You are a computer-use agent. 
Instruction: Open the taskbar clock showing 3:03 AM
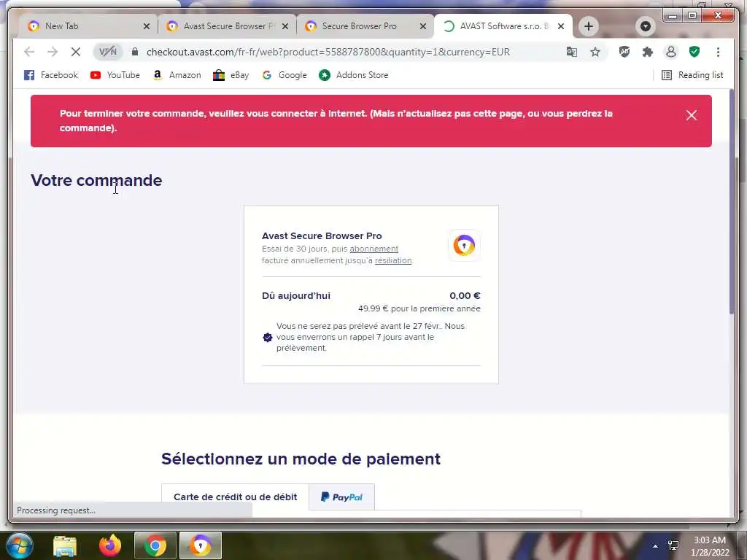click(710, 546)
